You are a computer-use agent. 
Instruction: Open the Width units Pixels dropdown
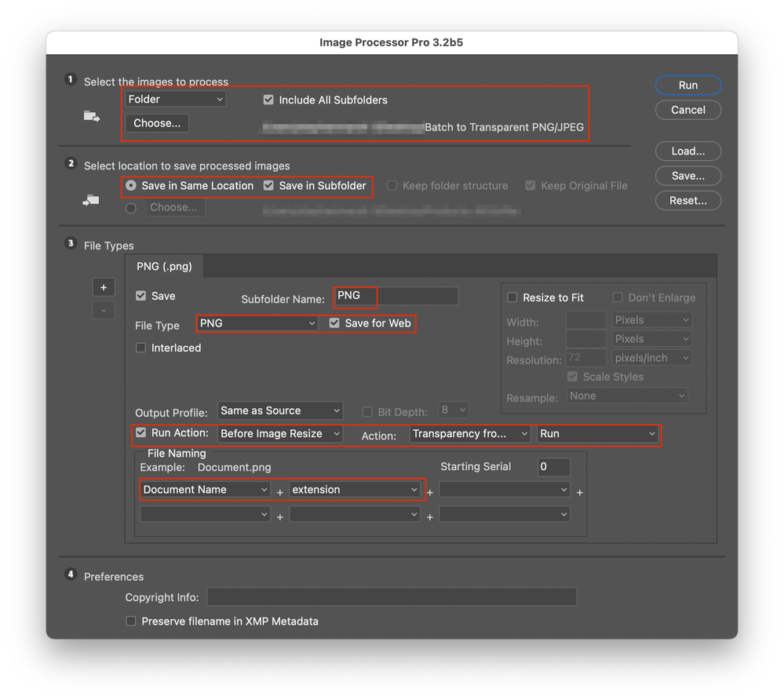pyautogui.click(x=652, y=320)
